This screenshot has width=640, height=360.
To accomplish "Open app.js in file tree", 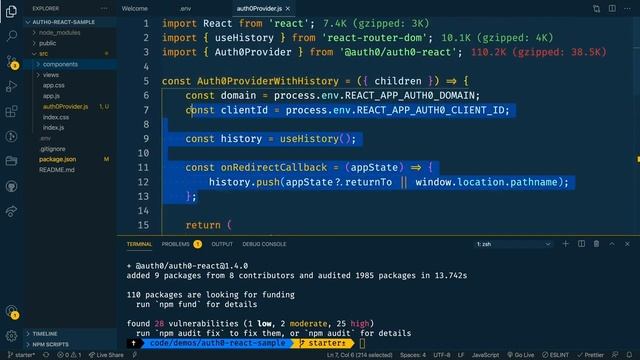I will pos(51,96).
